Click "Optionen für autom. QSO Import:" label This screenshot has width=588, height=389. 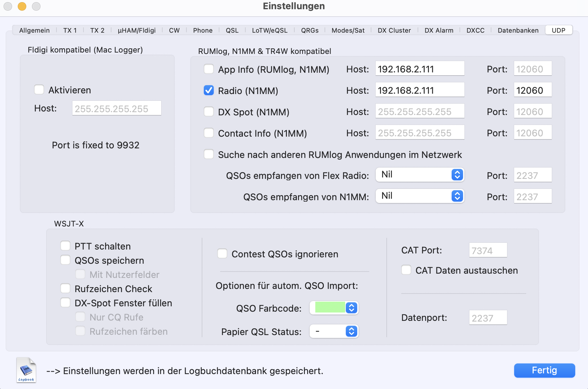(287, 286)
